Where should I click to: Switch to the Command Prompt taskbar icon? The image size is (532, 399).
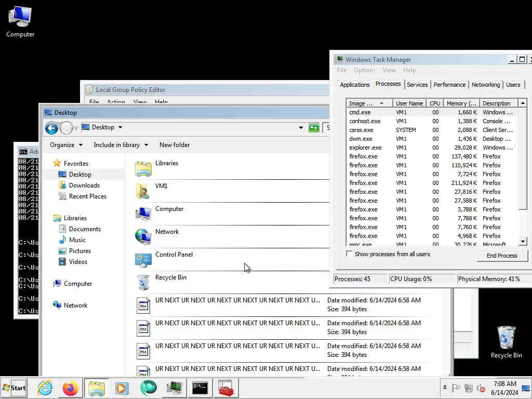point(200,388)
